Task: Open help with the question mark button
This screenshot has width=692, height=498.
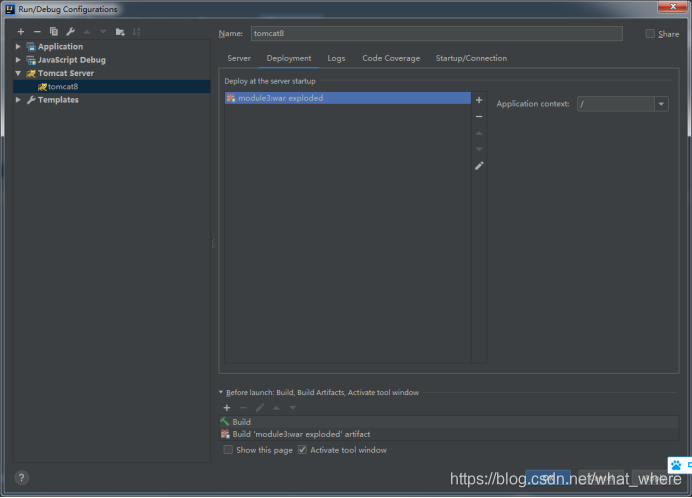Action: pyautogui.click(x=22, y=478)
